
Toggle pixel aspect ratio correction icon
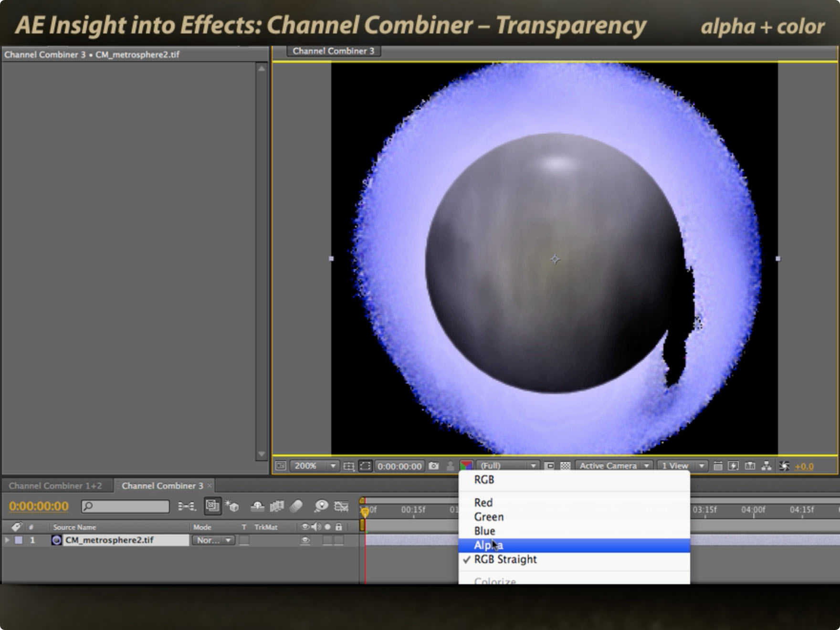pos(717,466)
